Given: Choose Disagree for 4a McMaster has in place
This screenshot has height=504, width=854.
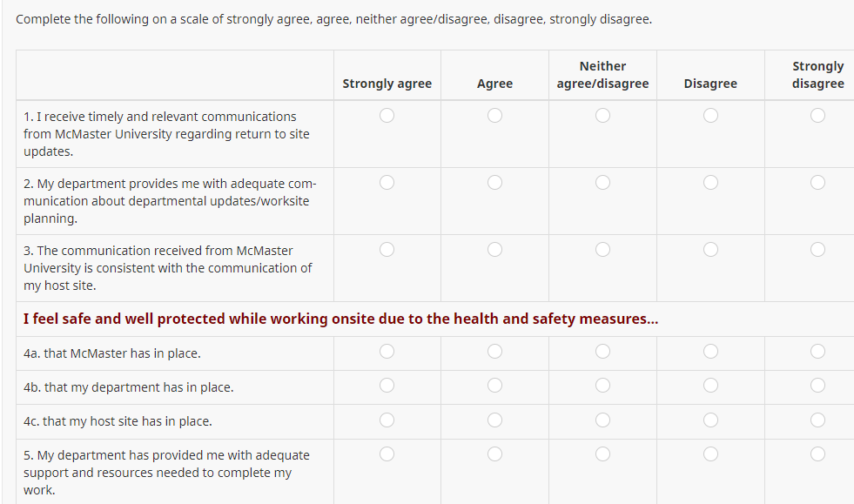Looking at the screenshot, I should 710,352.
